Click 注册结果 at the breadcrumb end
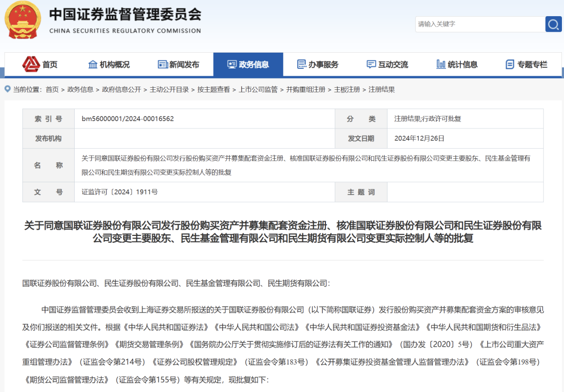This screenshot has height=392, width=564. click(x=382, y=89)
